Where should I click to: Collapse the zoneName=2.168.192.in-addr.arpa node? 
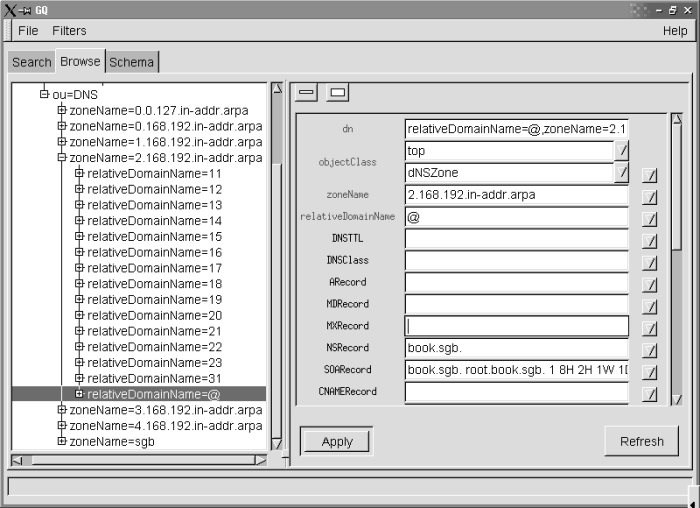click(62, 157)
